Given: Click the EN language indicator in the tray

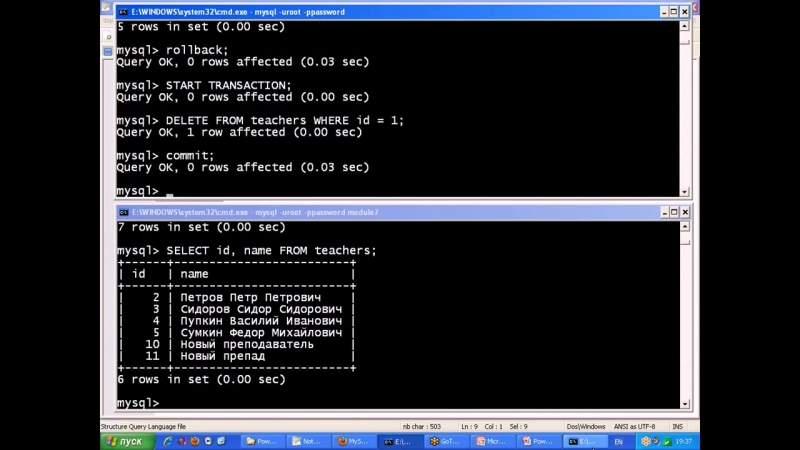Looking at the screenshot, I should (x=618, y=441).
